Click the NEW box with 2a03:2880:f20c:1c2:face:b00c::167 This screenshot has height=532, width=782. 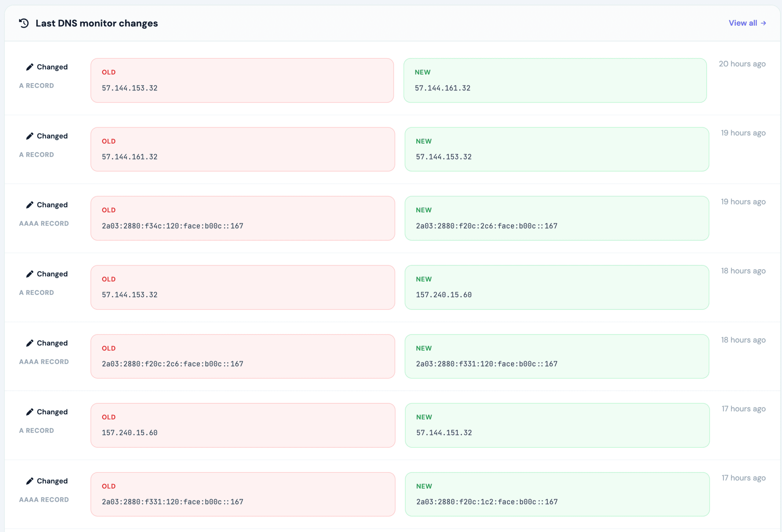click(557, 494)
